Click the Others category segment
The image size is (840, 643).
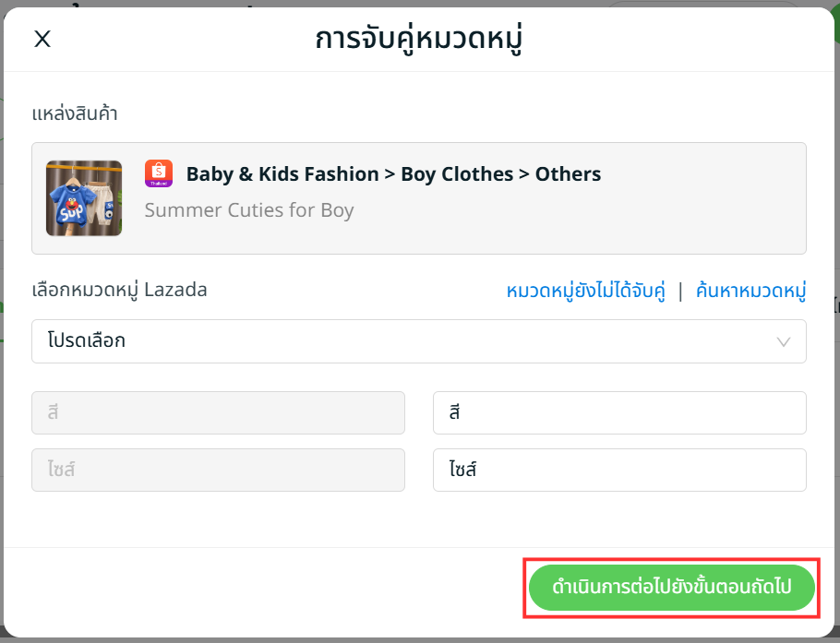point(568,174)
